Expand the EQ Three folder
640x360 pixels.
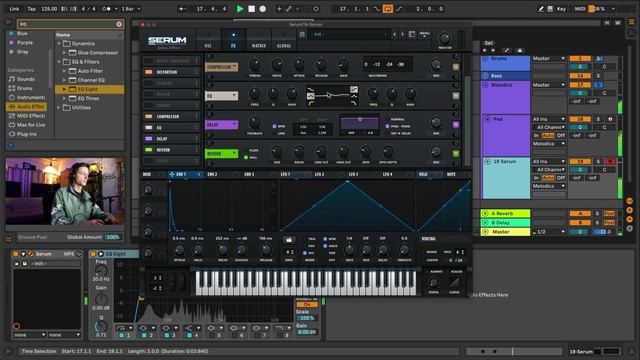[64, 98]
